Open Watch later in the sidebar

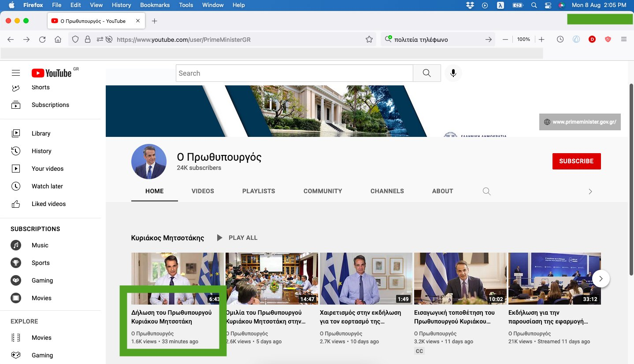pyautogui.click(x=47, y=186)
